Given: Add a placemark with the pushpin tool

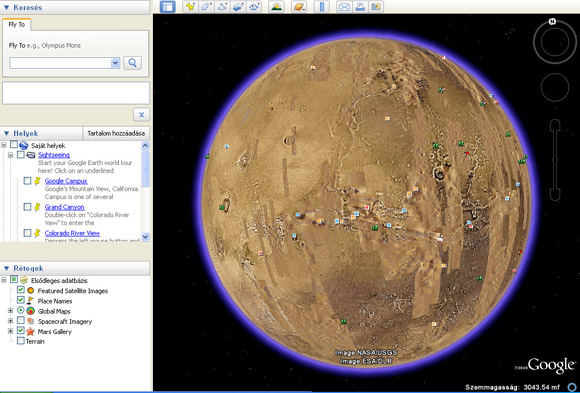Looking at the screenshot, I should [190, 7].
